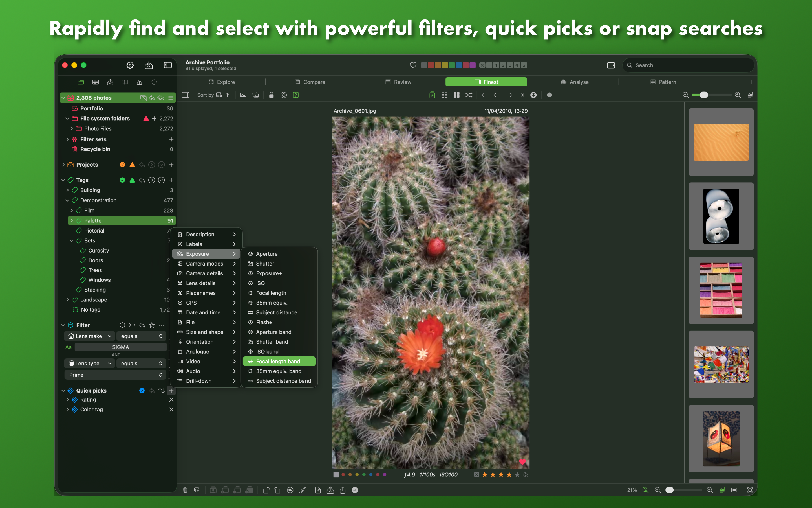812x508 pixels.
Task: Click the thumbnail zoom-in magnifier in top toolbar
Action: coord(738,95)
